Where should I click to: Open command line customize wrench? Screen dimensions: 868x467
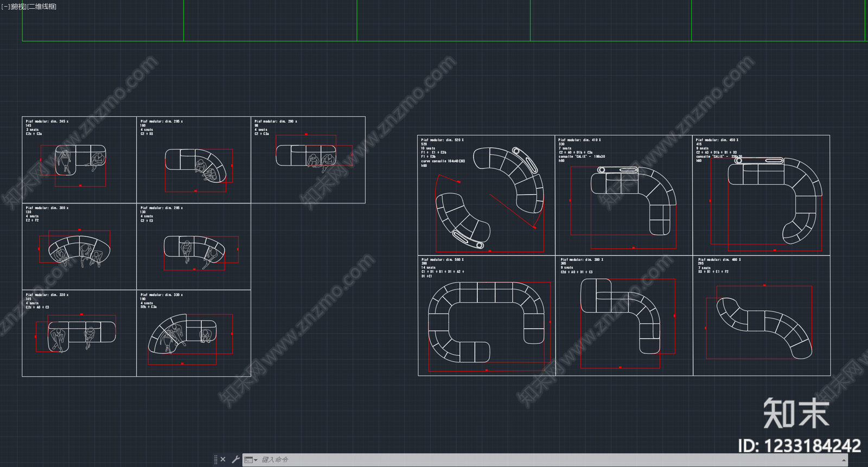(235, 459)
